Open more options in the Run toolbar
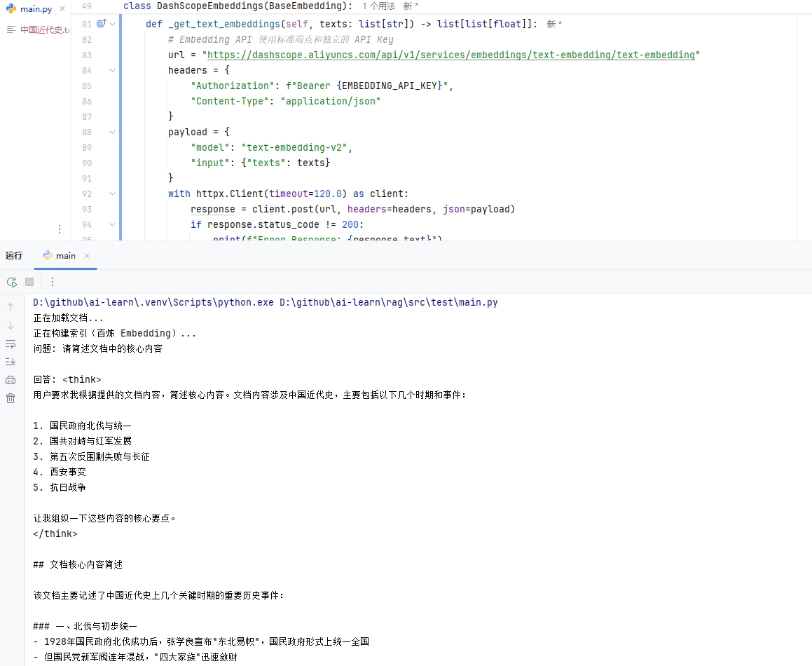 click(x=53, y=282)
